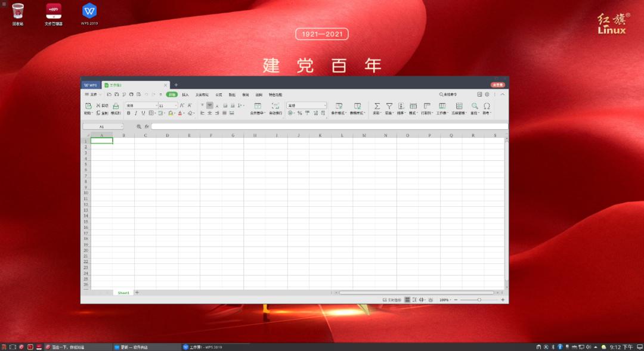Click the Paste icon in the ribbon

[x=88, y=106]
